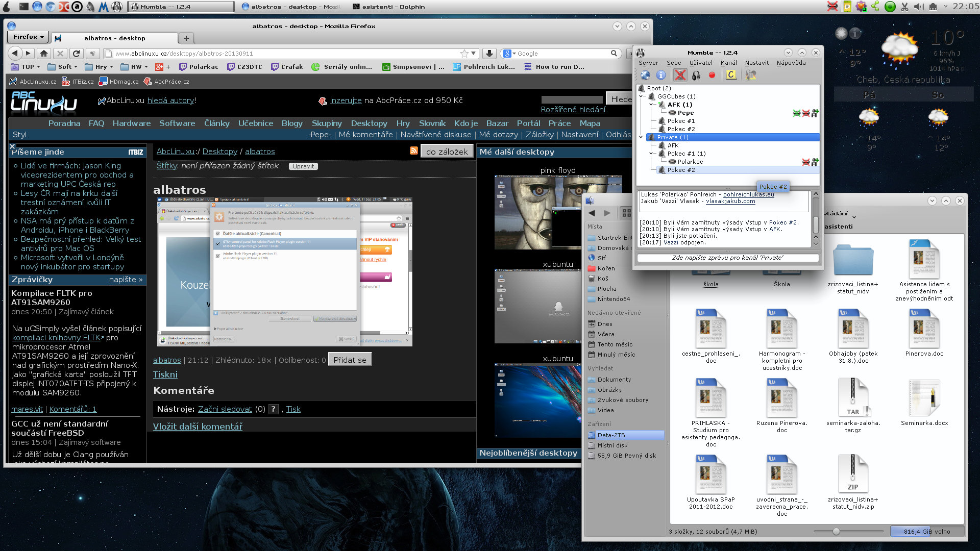The image size is (980, 551).
Task: Open seminarka-zaloha.tar.gz archive file
Action: [x=853, y=405]
